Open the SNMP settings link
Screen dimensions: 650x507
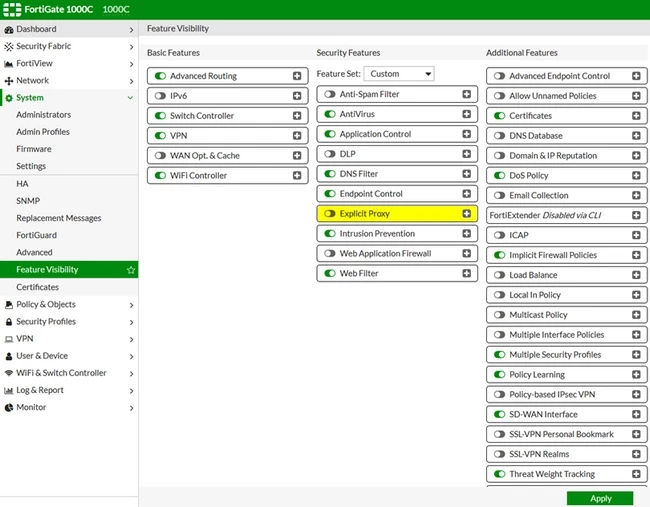coord(28,201)
